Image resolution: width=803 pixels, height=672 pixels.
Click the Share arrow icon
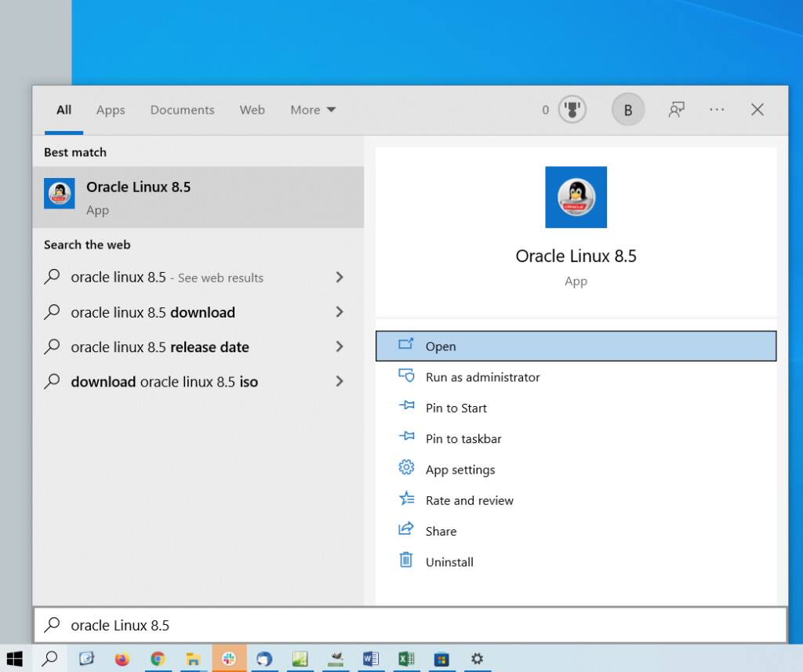click(x=405, y=531)
